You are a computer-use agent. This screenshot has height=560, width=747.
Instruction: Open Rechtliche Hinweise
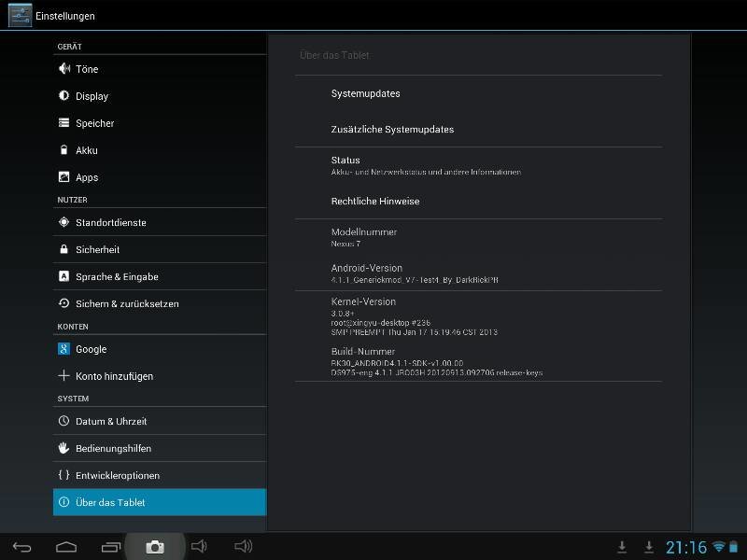point(478,201)
